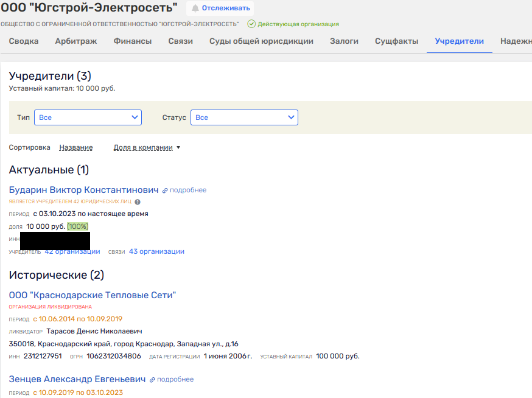Open ООО "Краснодарские Тепловые Сети" company link
Image resolution: width=532 pixels, height=398 pixels.
(x=92, y=295)
